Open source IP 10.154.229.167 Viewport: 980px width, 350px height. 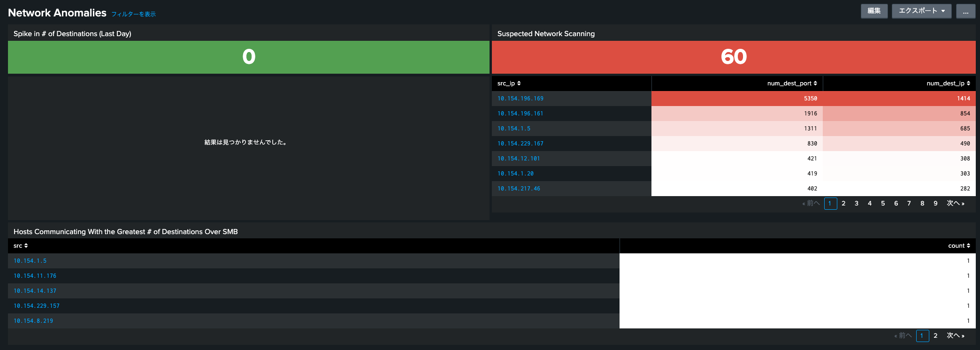[x=521, y=144]
